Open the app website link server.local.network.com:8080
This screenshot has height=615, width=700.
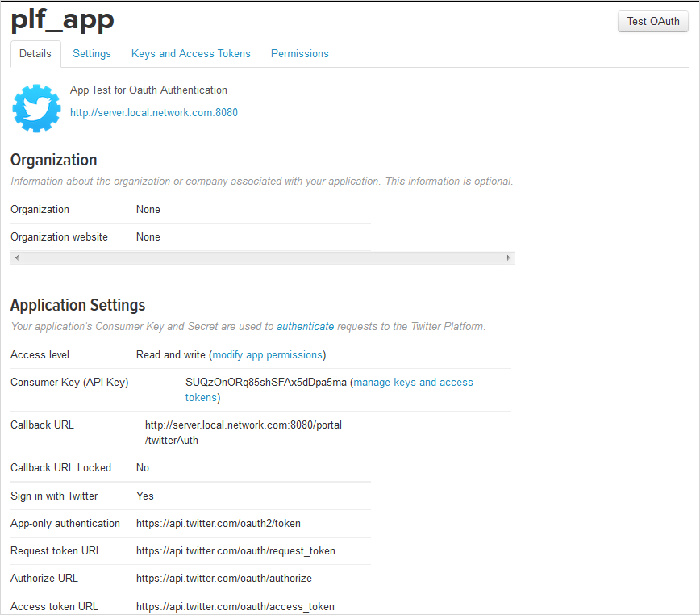(154, 112)
